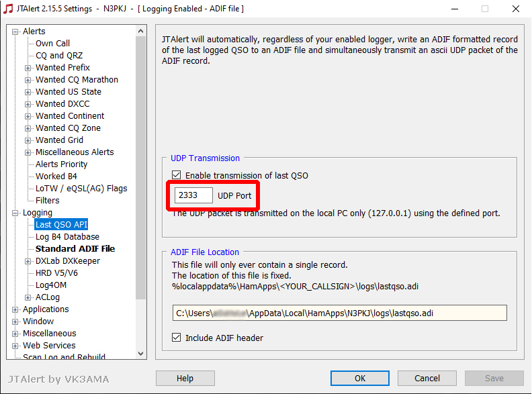
Task: Expand the Applications node
Action: (x=15, y=310)
